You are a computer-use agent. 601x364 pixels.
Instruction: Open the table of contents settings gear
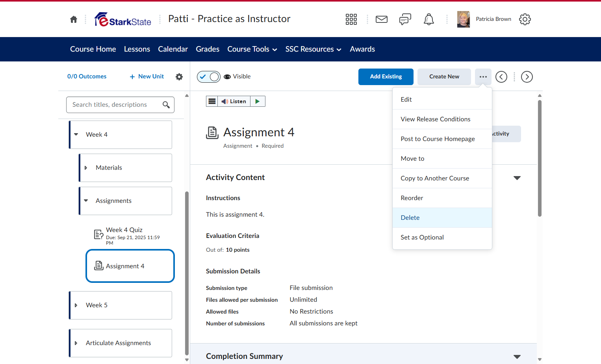[179, 77]
